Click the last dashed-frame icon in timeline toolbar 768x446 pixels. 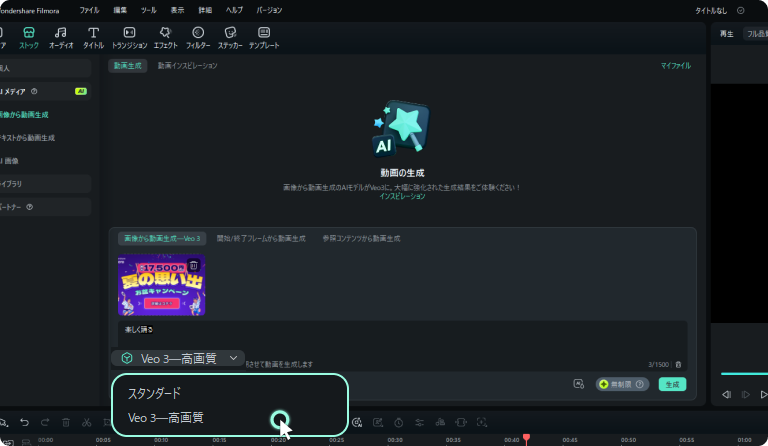click(x=482, y=422)
